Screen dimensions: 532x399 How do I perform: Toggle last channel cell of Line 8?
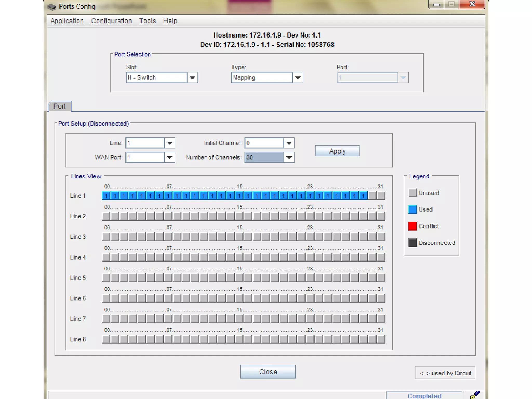coord(381,339)
